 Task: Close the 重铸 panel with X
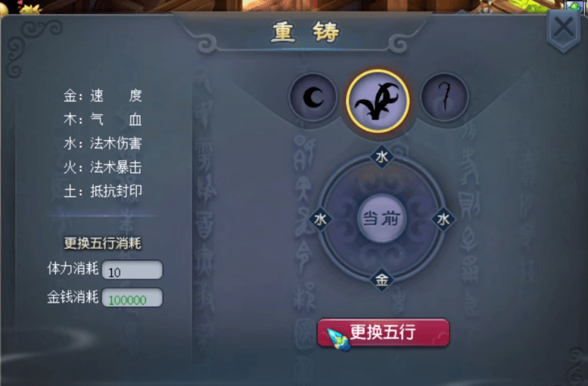tap(564, 29)
